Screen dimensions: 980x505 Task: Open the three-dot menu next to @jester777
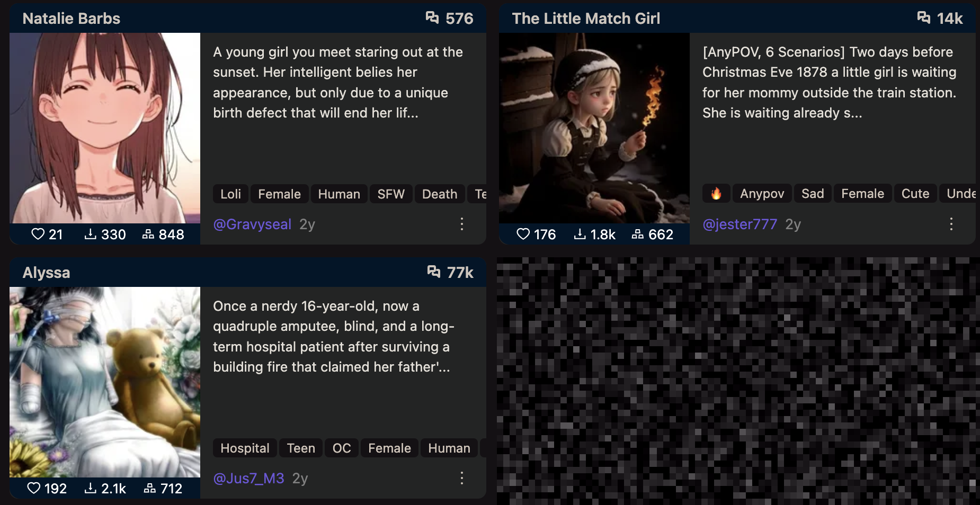(x=951, y=224)
